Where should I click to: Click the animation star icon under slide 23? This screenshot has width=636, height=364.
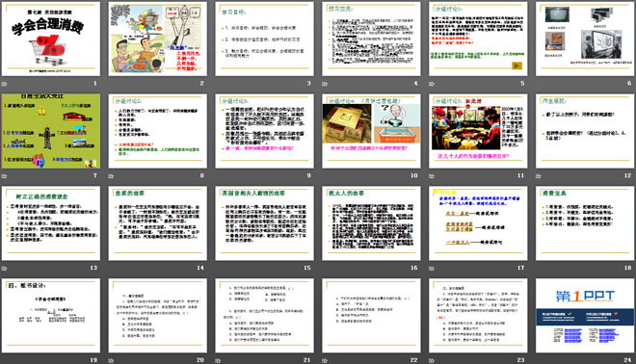[x=432, y=360]
